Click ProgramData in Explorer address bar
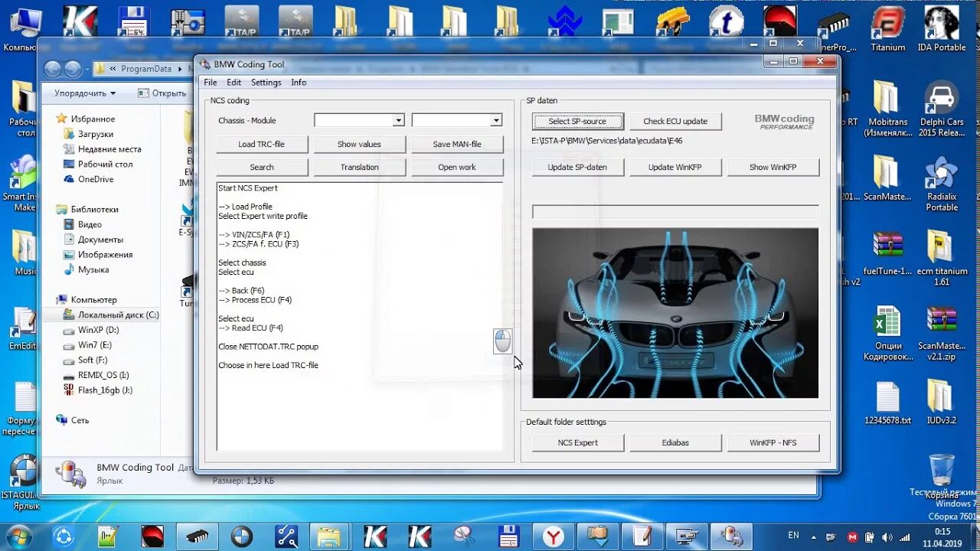The image size is (980, 551). 146,69
